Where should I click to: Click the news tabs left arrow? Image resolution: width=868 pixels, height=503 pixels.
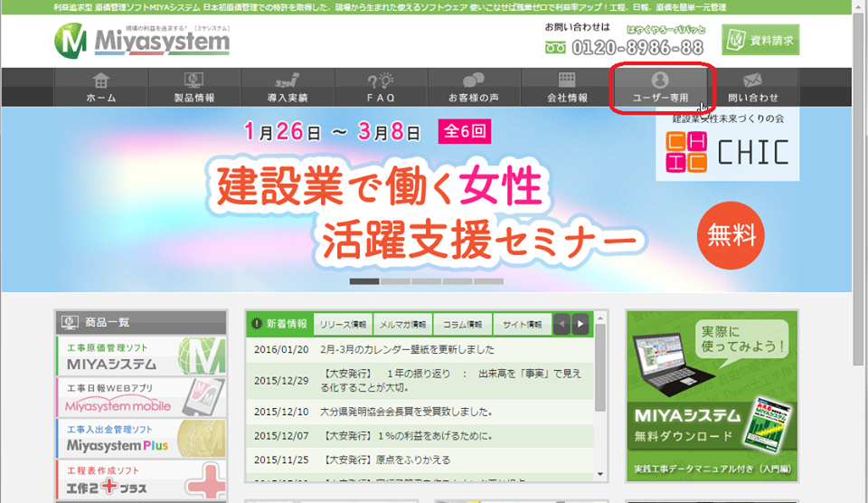pyautogui.click(x=561, y=324)
